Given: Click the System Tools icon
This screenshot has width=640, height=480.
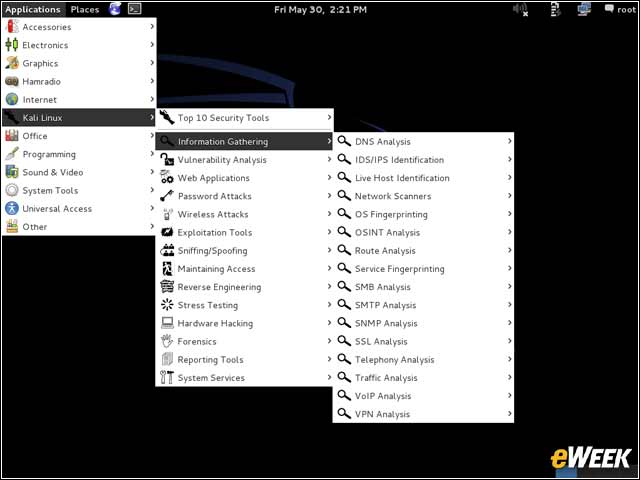Looking at the screenshot, I should pos(12,190).
